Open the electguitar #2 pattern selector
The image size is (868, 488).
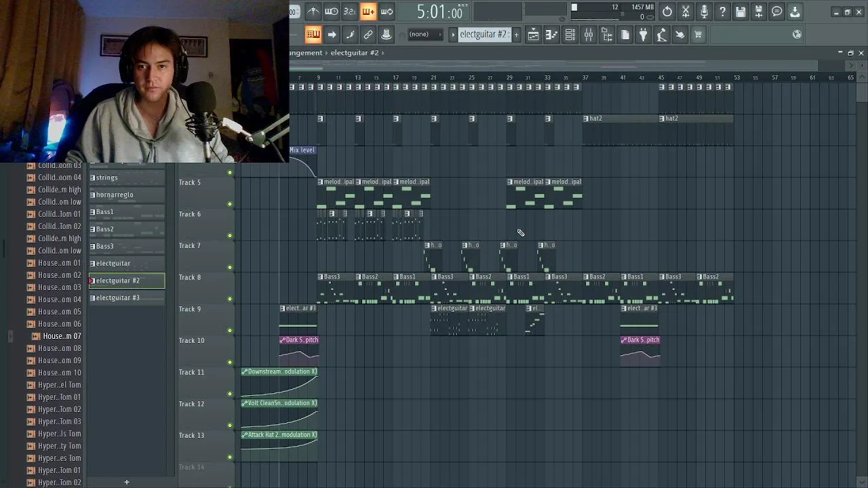click(484, 35)
